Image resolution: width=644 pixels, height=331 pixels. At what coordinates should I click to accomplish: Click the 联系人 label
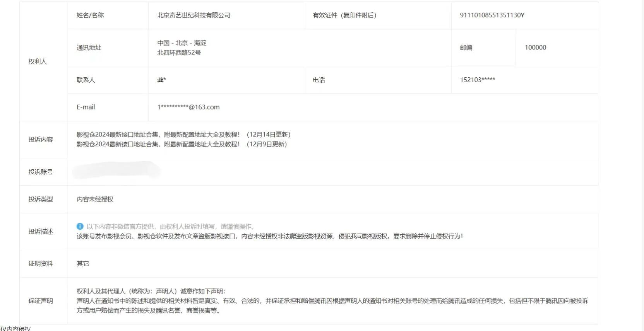pyautogui.click(x=86, y=80)
